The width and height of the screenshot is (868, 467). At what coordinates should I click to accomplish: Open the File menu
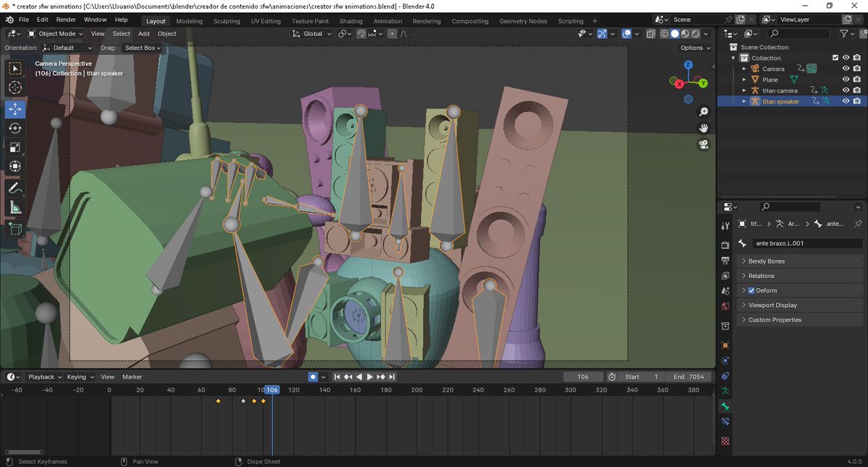pos(24,20)
